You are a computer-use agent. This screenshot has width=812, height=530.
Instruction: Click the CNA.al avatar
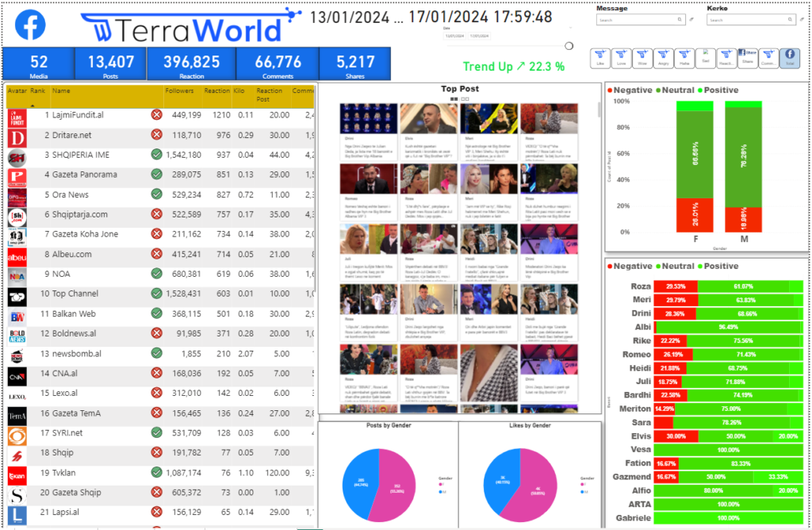pyautogui.click(x=17, y=377)
